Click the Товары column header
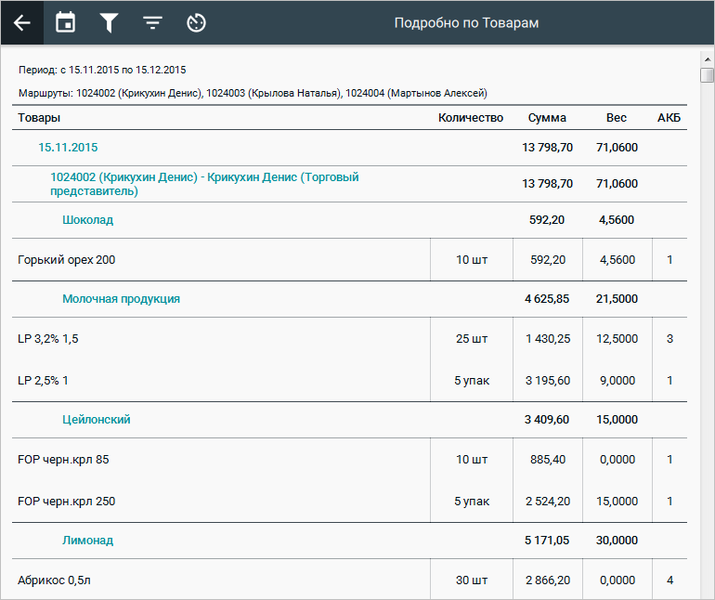715x600 pixels. tap(38, 118)
